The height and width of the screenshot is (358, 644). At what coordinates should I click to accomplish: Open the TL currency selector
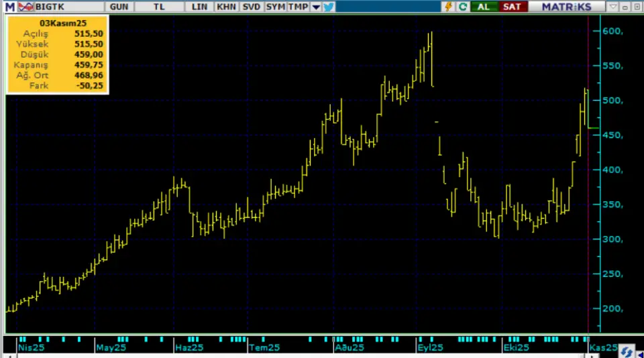pyautogui.click(x=159, y=7)
